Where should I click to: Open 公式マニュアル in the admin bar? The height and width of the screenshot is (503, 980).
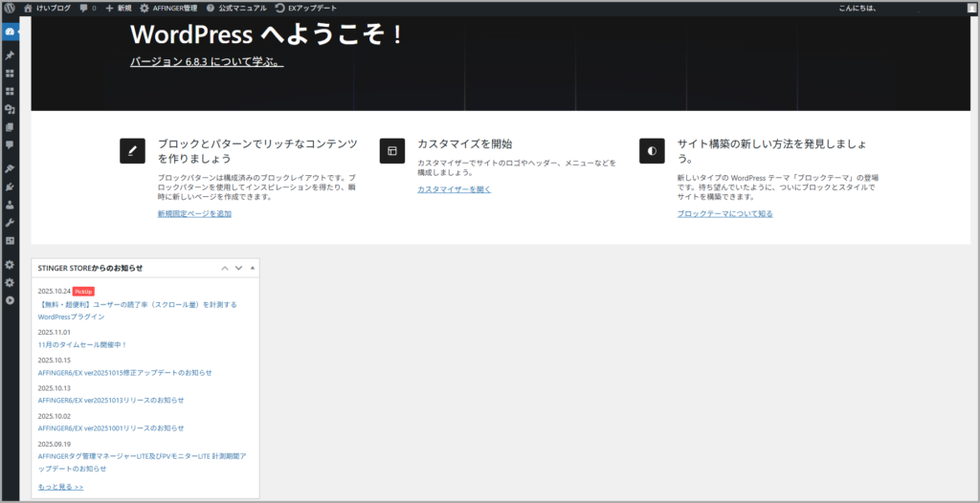236,8
